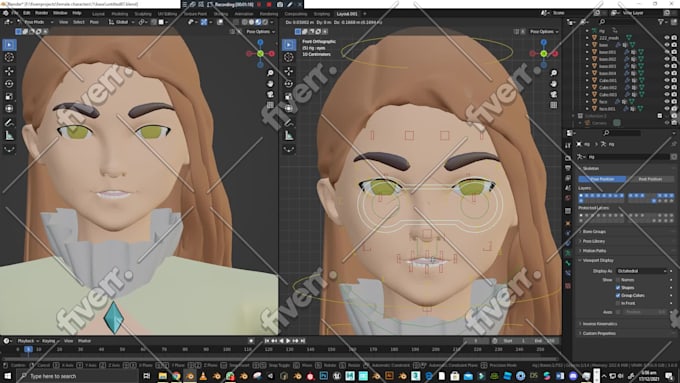Open the Output properties tab
This screenshot has width=680, height=383.
[568, 168]
